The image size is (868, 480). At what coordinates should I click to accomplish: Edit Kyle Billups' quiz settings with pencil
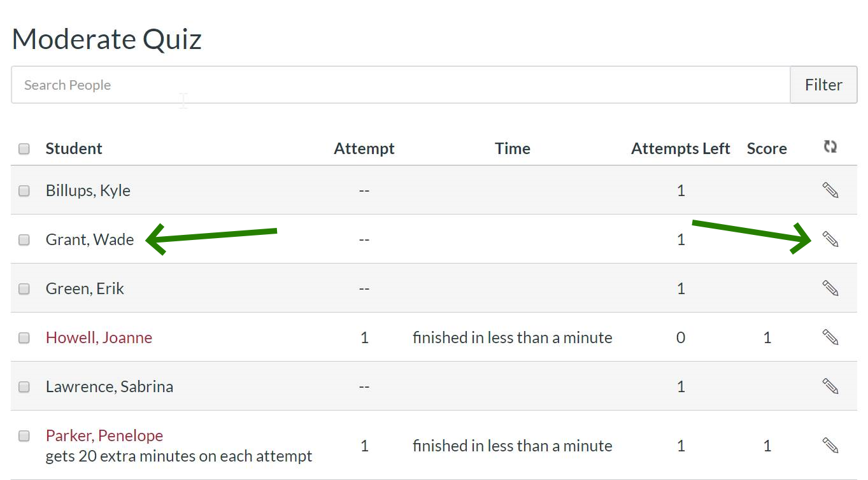[x=830, y=190]
